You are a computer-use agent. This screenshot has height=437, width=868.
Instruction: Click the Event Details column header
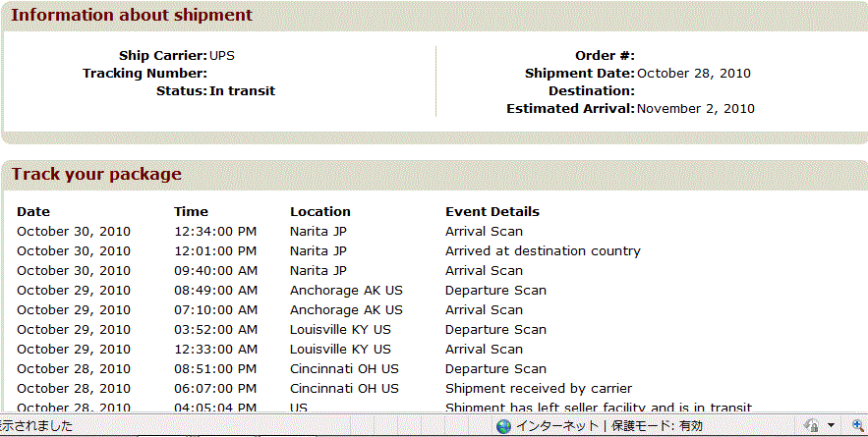pyautogui.click(x=492, y=212)
